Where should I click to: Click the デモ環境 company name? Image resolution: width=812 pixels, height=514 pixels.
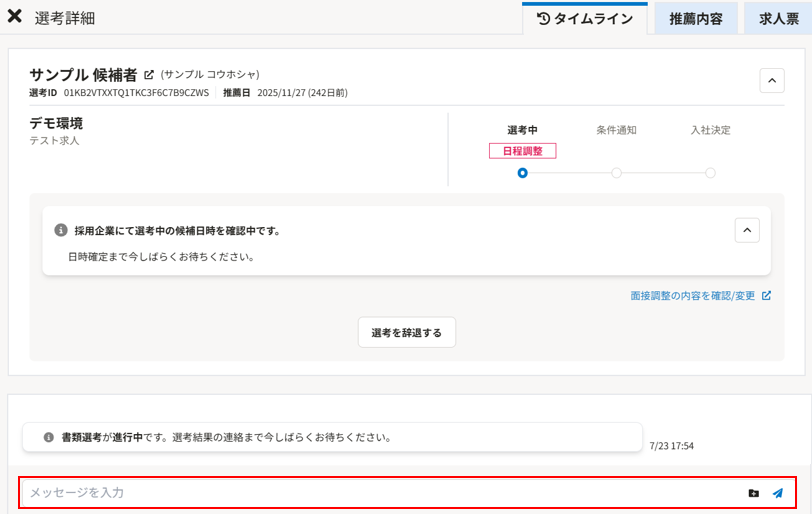[56, 123]
